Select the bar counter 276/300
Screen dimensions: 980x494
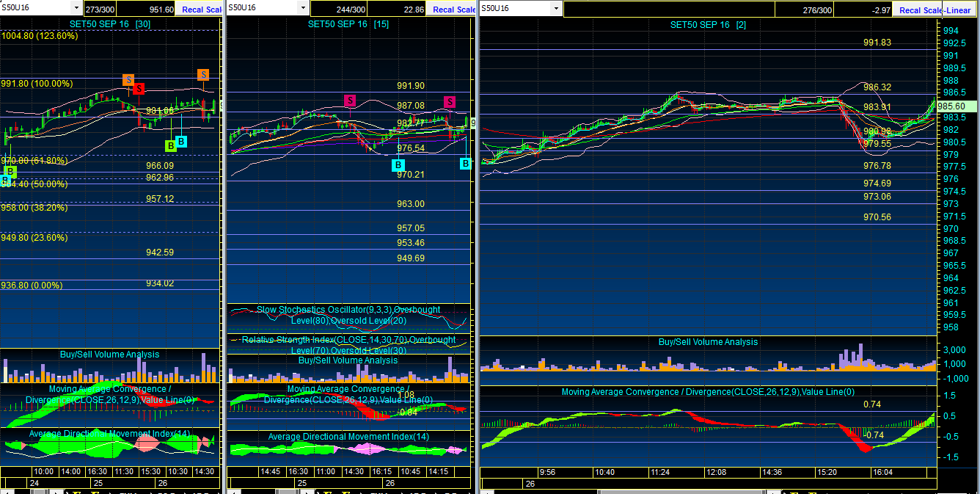[x=818, y=10]
